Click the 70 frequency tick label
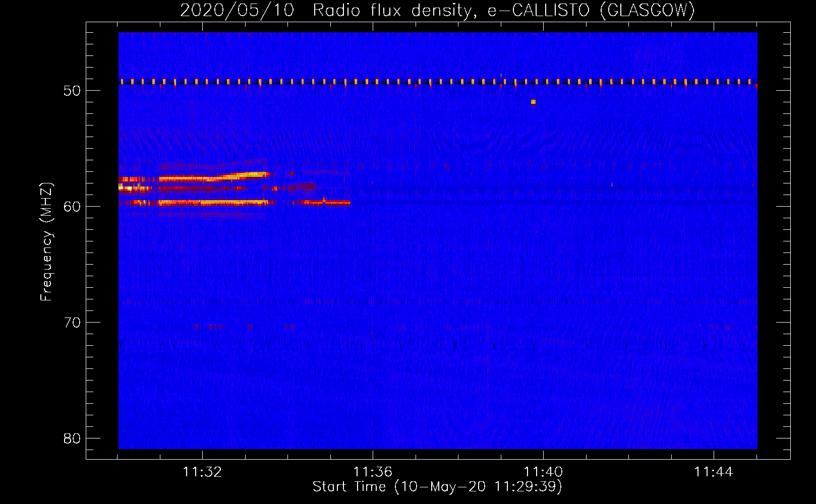The height and width of the screenshot is (504, 816). coord(72,323)
